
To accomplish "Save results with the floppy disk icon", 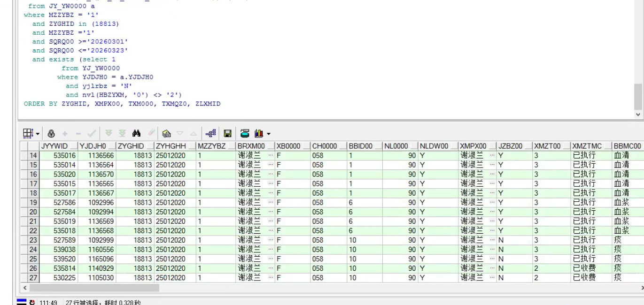I will [227, 134].
